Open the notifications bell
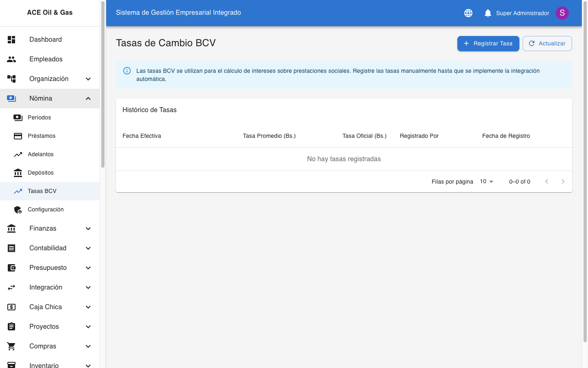 point(488,13)
